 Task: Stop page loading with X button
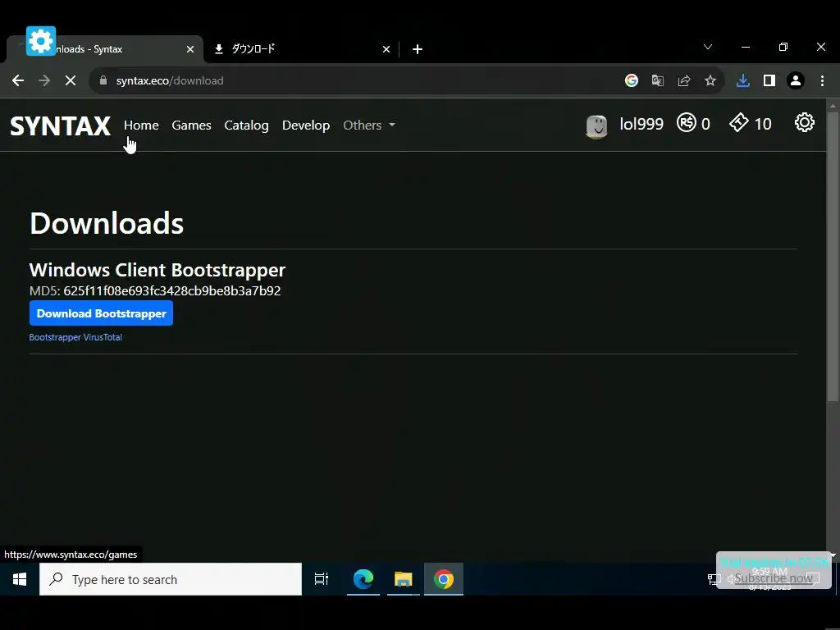click(71, 81)
